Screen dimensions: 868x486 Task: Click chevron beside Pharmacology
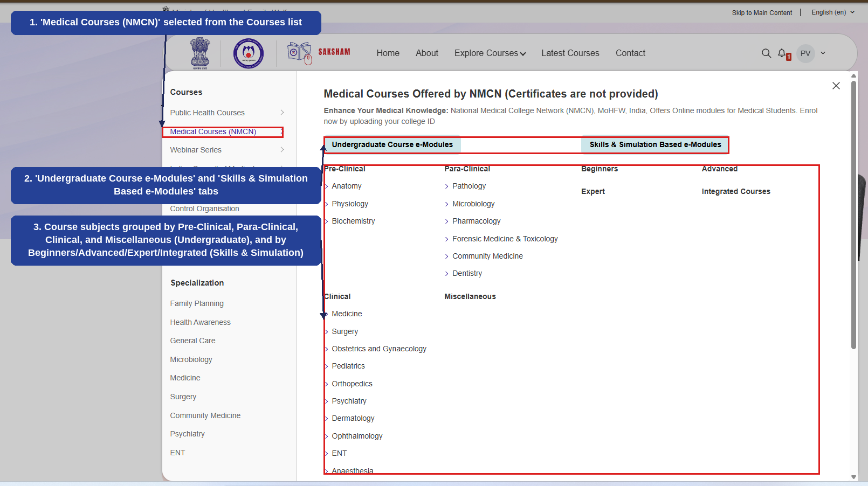pyautogui.click(x=446, y=221)
